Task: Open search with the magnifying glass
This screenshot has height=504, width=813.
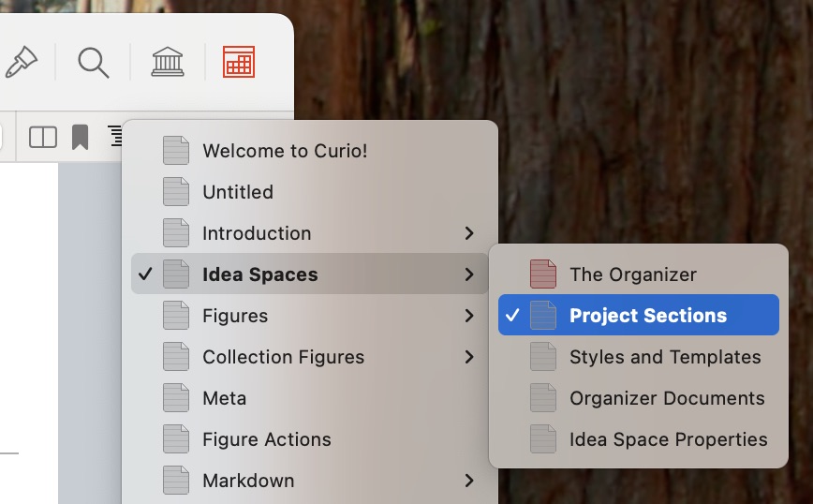Action: click(93, 63)
